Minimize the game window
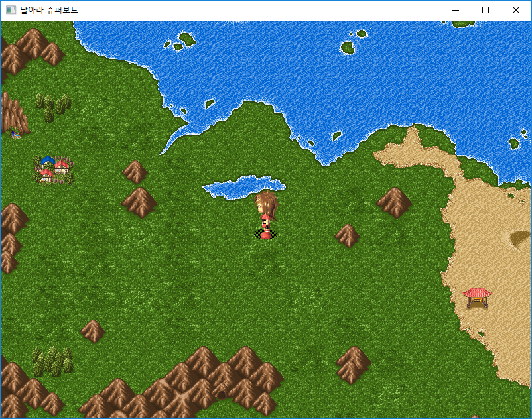Image resolution: width=532 pixels, height=419 pixels. click(456, 10)
